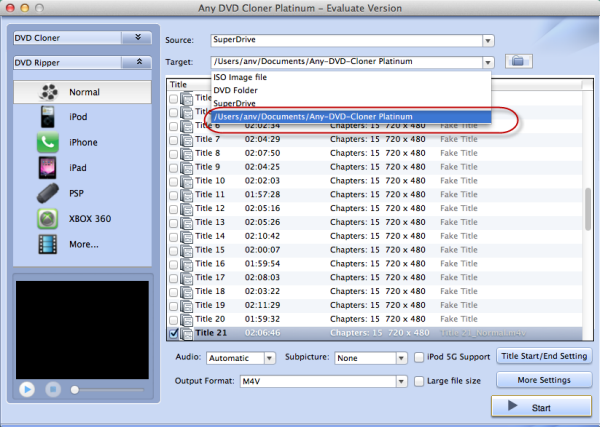Expand the DVD Cloner panel
The image size is (600, 427).
coord(137,37)
